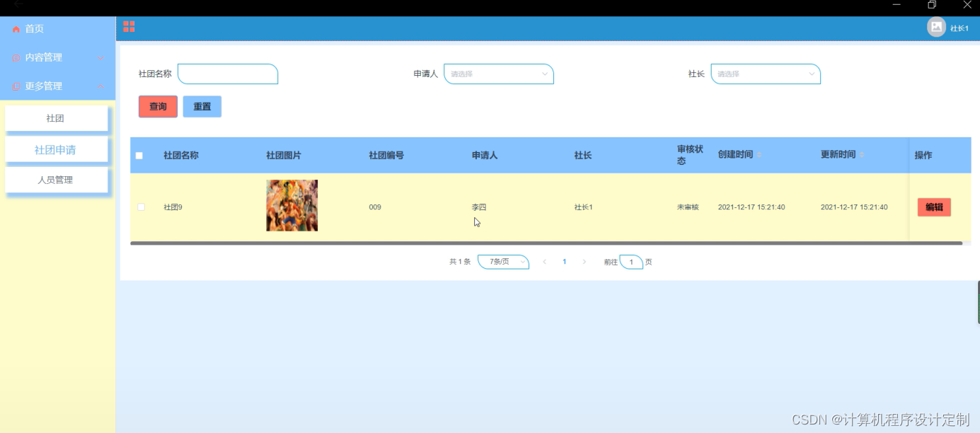980x433 pixels.
Task: Go to previous page arrow
Action: pyautogui.click(x=544, y=262)
